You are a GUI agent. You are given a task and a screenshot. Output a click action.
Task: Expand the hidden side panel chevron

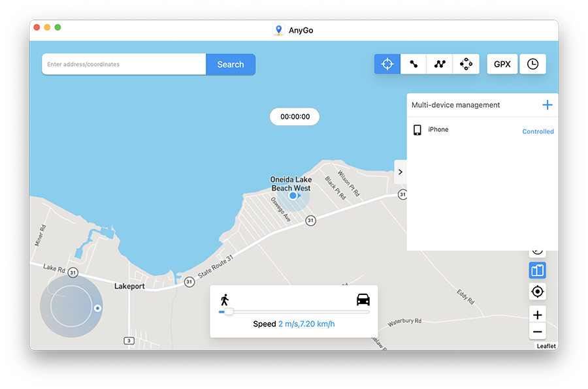click(x=400, y=172)
